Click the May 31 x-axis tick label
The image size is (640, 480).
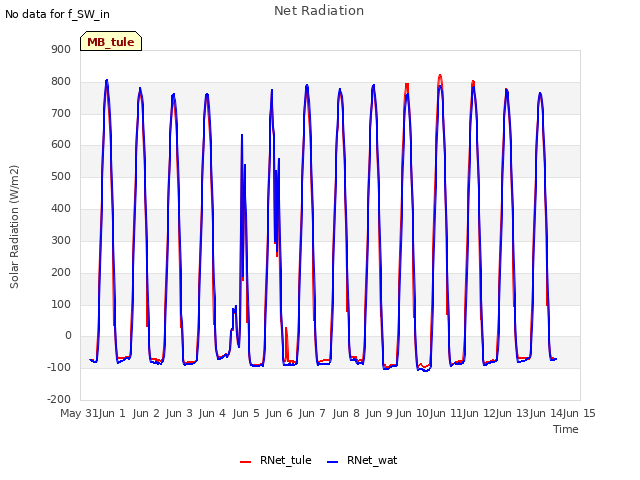[79, 413]
